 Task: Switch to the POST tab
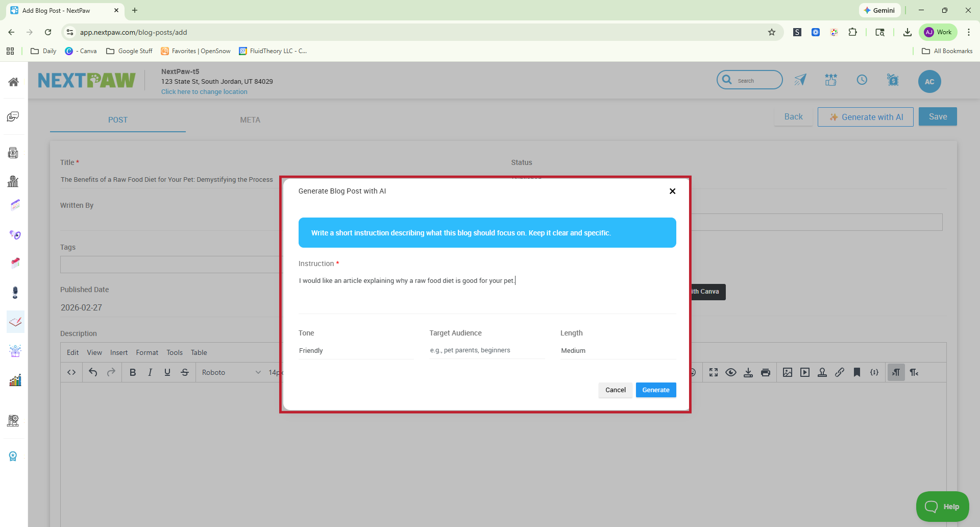point(118,120)
